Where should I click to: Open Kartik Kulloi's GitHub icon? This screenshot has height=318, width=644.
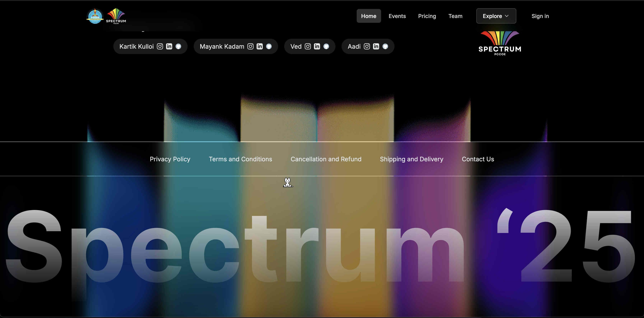coord(178,47)
